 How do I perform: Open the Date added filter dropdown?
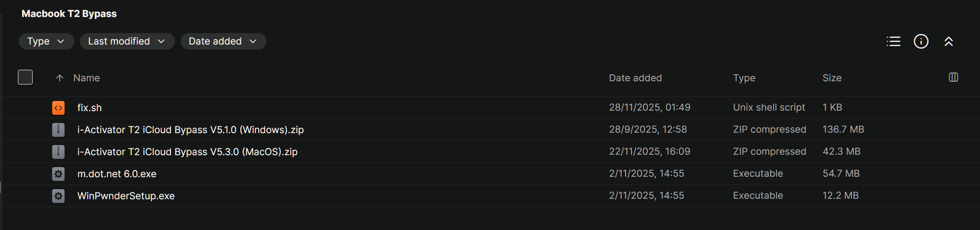pos(223,41)
